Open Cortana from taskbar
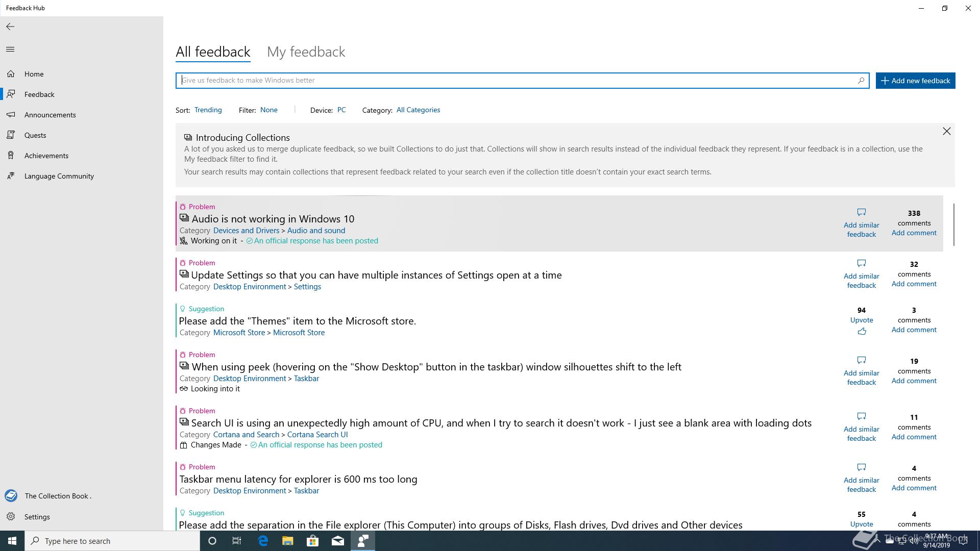This screenshot has width=980, height=551. 212,541
